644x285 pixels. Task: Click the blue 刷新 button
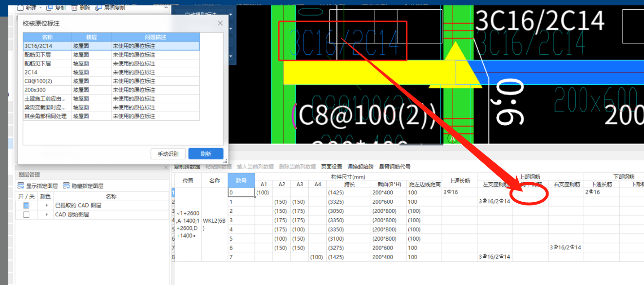pyautogui.click(x=206, y=154)
